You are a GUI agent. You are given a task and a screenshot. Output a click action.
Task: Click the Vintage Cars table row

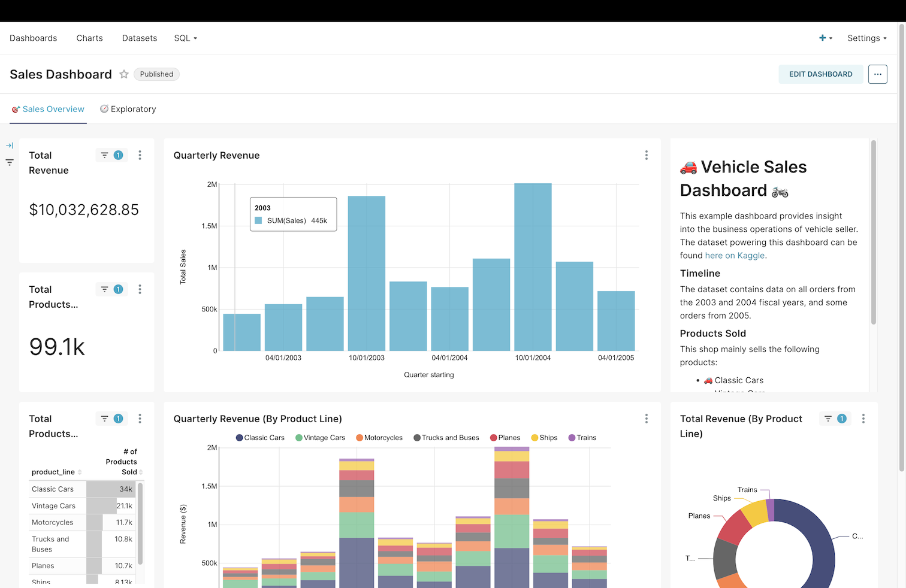[81, 506]
